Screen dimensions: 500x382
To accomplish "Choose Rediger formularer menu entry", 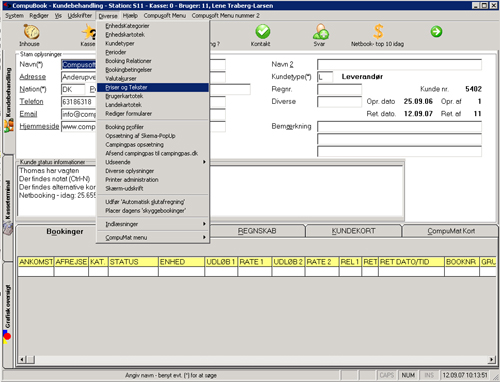I will click(153, 114).
